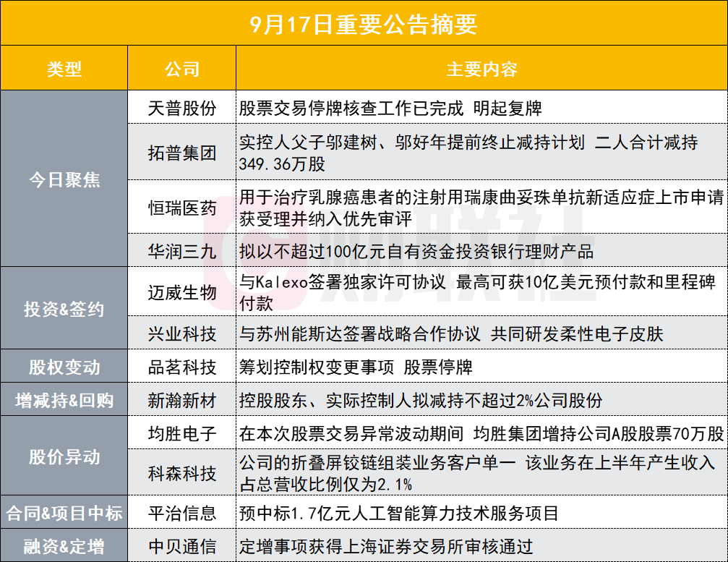Select the 类型 column header
The width and height of the screenshot is (728, 562).
click(64, 69)
